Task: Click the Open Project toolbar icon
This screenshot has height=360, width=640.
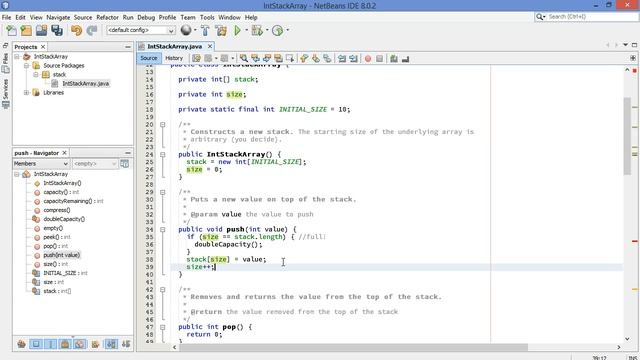Action: tap(41, 30)
